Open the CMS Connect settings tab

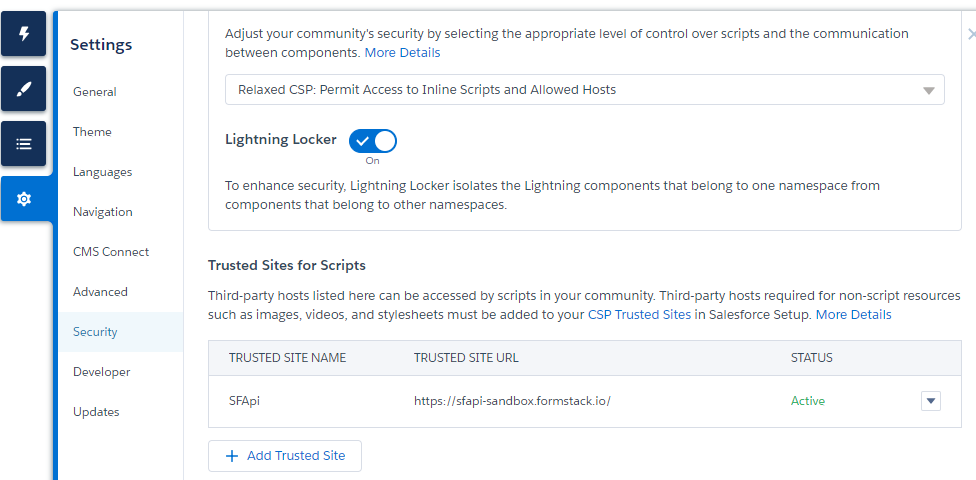tap(111, 252)
